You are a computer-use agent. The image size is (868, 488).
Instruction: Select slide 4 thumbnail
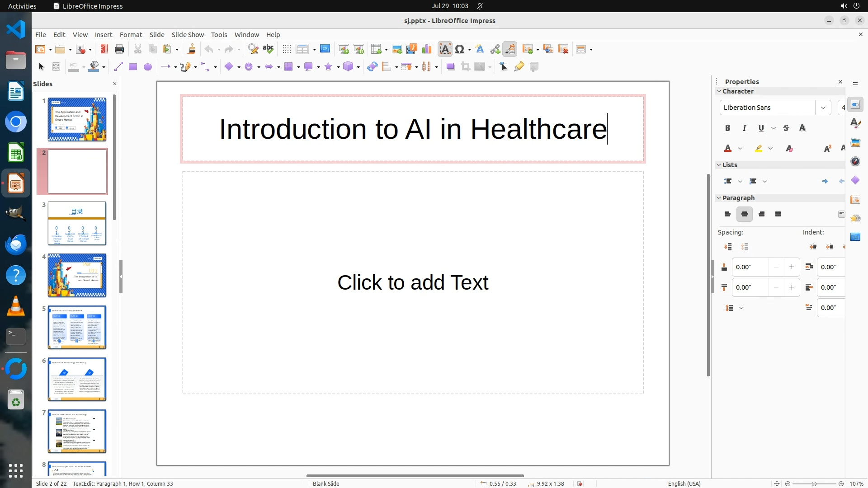point(77,275)
